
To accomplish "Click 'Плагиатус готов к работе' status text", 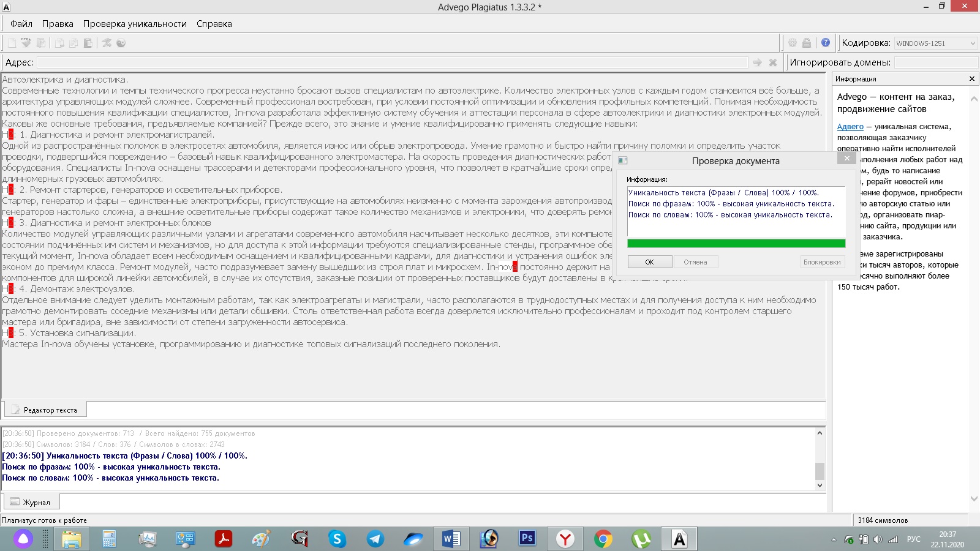I will (x=44, y=520).
